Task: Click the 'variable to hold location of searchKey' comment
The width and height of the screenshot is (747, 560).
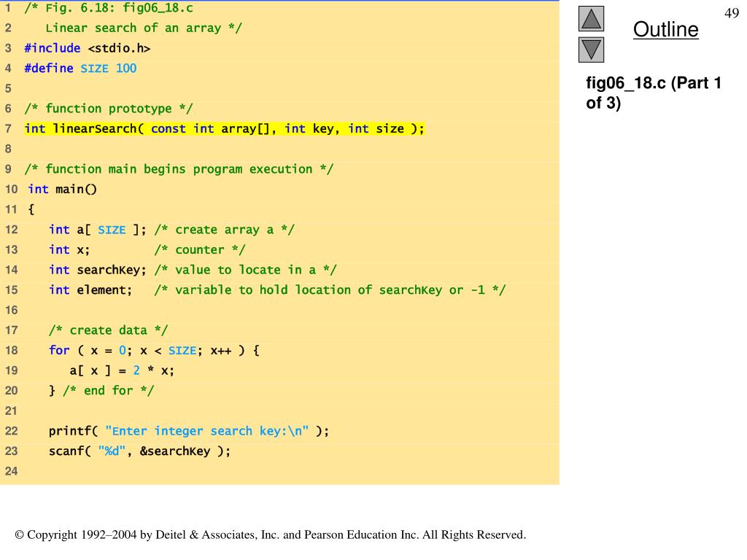Action: pos(330,290)
